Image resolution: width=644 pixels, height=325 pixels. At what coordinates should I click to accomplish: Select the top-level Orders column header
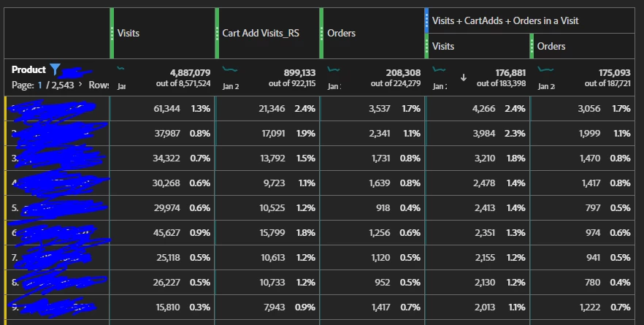click(341, 34)
